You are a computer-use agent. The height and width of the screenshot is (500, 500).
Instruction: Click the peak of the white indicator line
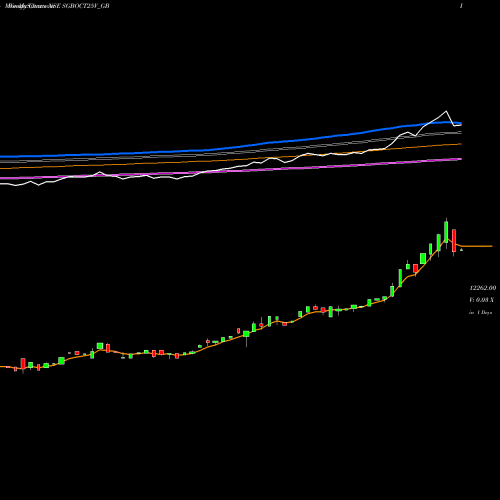pos(446,111)
